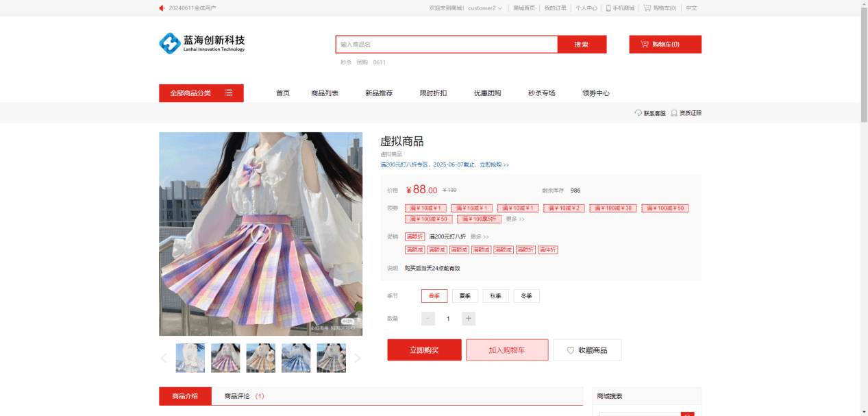Increase quantity with the plus button
Viewport: 868px width, 416px height.
469,319
